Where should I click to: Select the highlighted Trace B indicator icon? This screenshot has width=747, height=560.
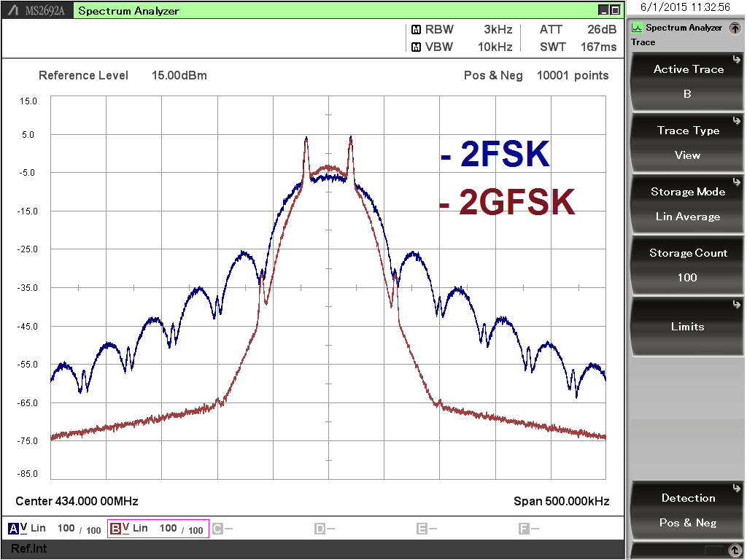[x=115, y=528]
